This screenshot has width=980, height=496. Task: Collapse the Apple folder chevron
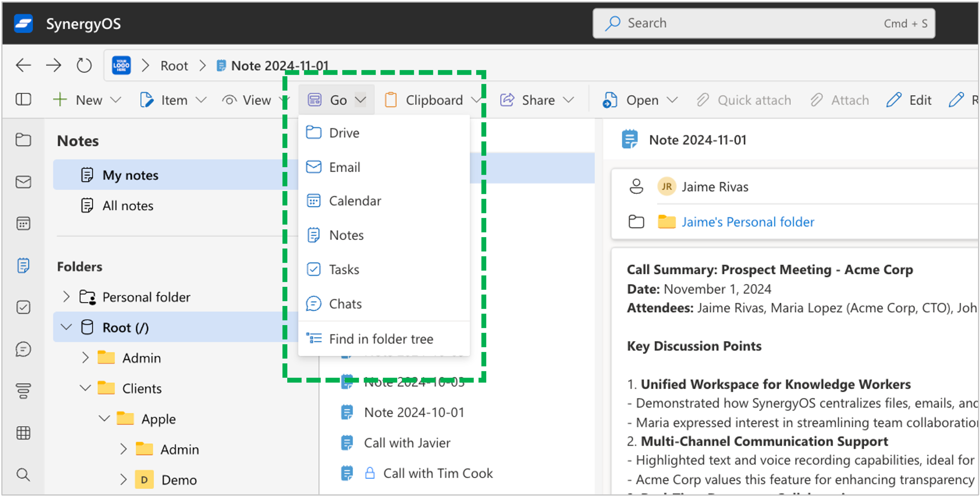coord(104,418)
